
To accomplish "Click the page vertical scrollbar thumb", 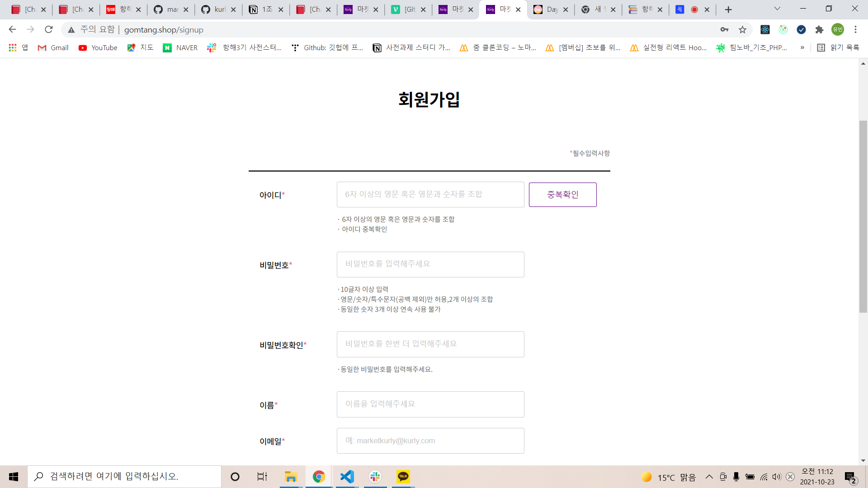I will [x=863, y=217].
